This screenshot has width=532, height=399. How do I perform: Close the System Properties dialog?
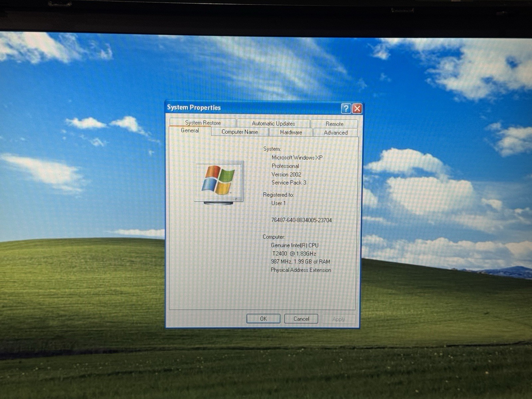click(357, 109)
